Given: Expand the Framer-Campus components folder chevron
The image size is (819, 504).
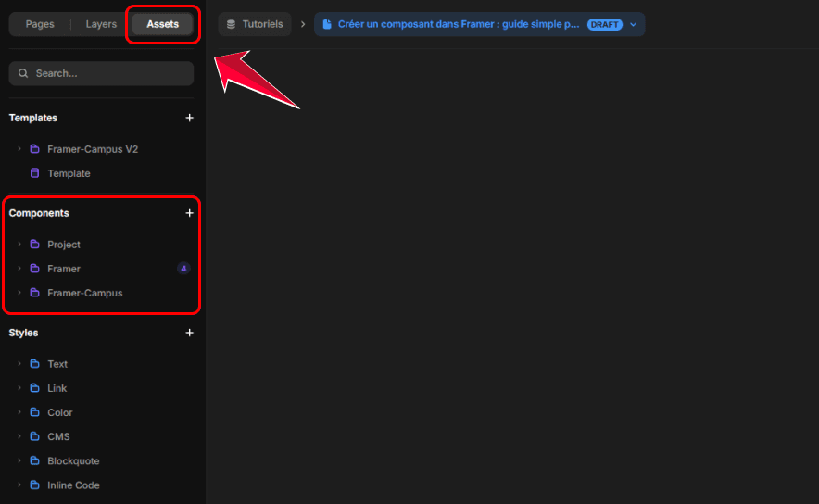Looking at the screenshot, I should click(19, 293).
